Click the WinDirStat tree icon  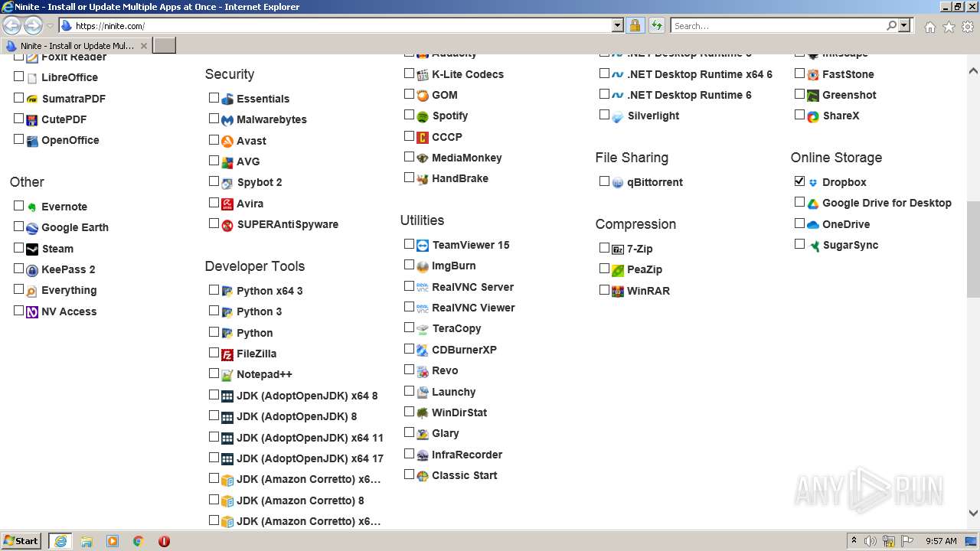423,413
